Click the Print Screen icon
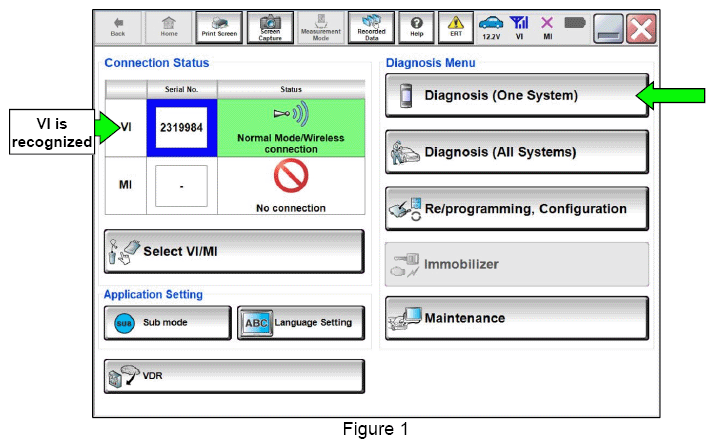This screenshot has width=715, height=448. (219, 28)
